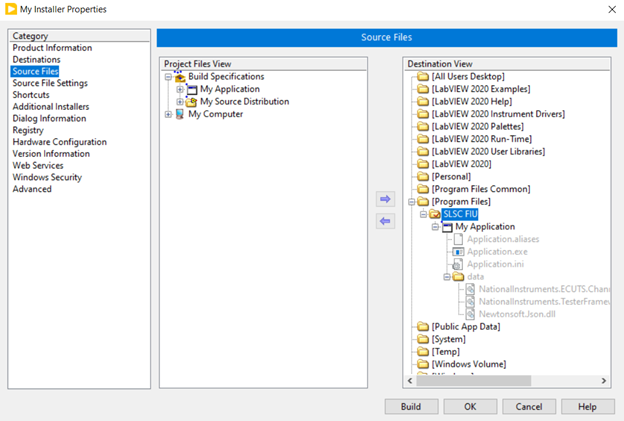Expand the My Computer tree node
This screenshot has height=421, width=624.
(x=168, y=115)
